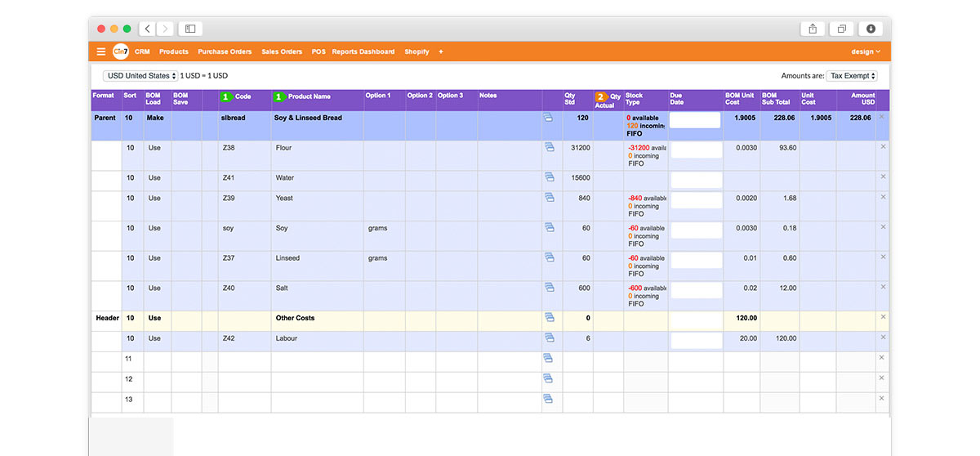
Task: Open the Products menu
Action: [174, 51]
